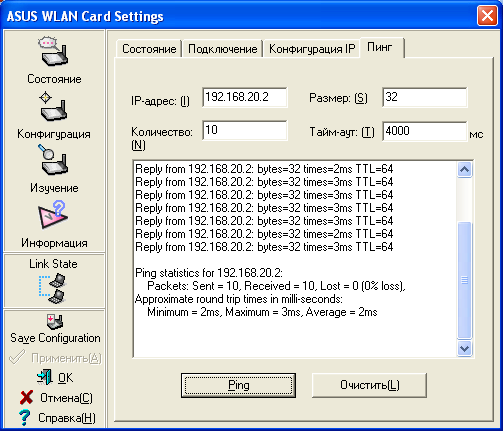Click 'Approximate round trip times' line
Screen dimensions: 503x431
click(x=239, y=299)
